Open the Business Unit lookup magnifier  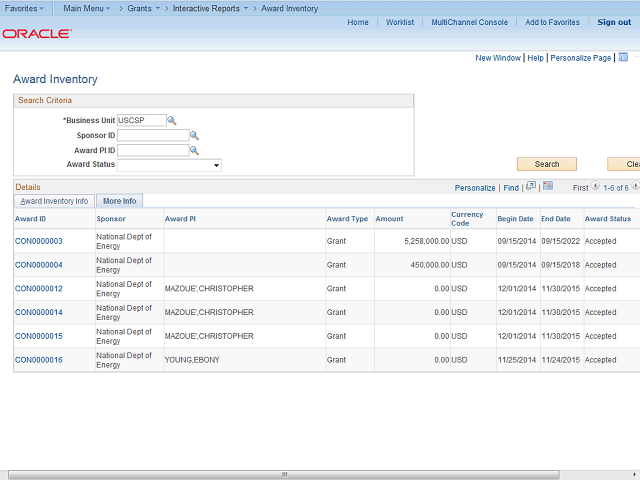pyautogui.click(x=172, y=120)
